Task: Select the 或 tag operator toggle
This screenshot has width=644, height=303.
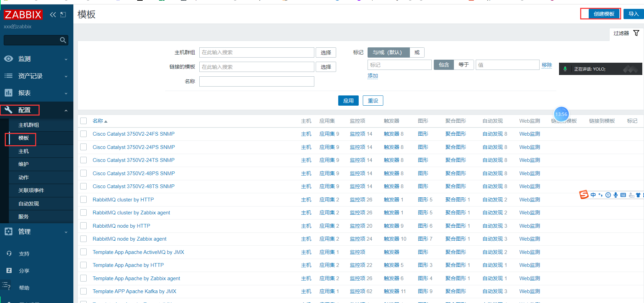Action: pos(417,52)
